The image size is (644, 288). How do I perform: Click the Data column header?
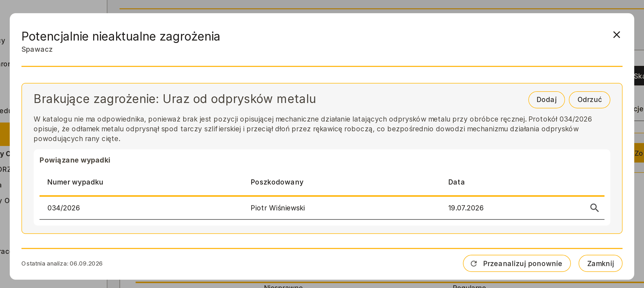(x=457, y=182)
